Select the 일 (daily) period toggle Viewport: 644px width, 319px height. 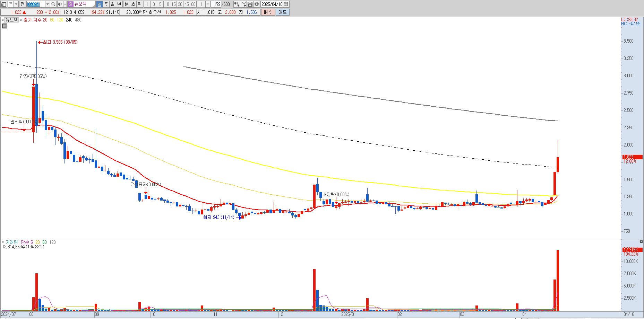(99, 4)
